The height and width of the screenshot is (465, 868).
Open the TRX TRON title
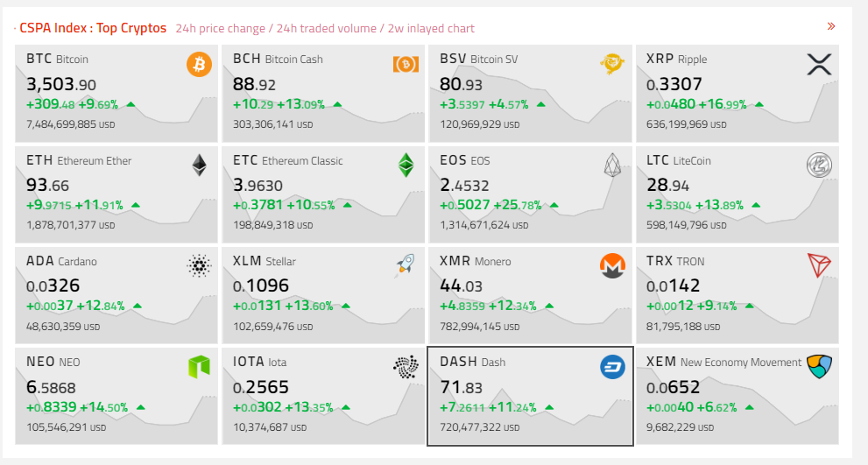pyautogui.click(x=675, y=261)
